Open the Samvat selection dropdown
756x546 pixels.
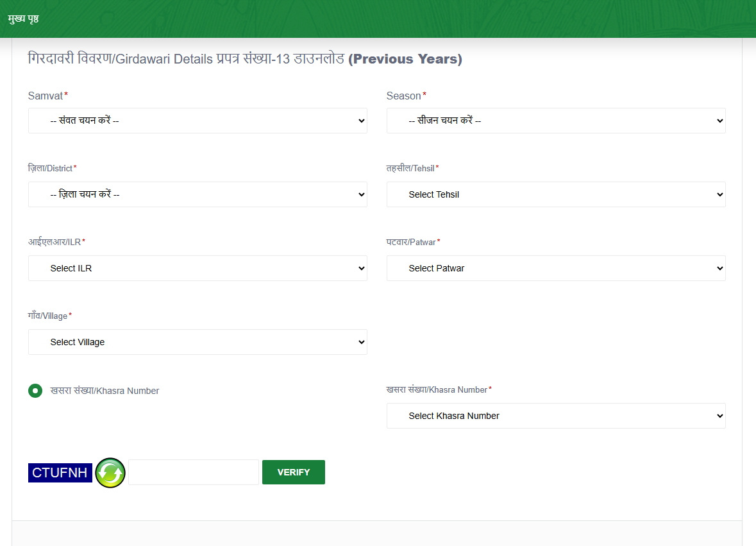click(197, 121)
